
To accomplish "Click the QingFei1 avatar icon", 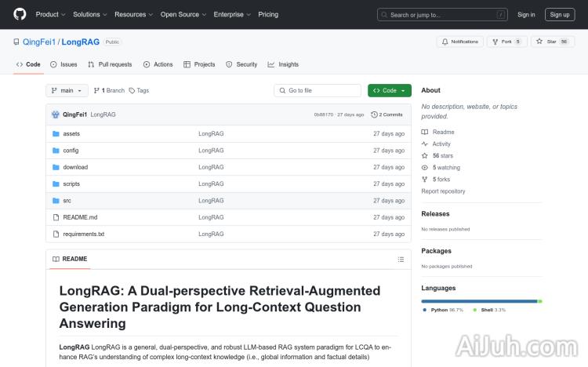I will [56, 114].
